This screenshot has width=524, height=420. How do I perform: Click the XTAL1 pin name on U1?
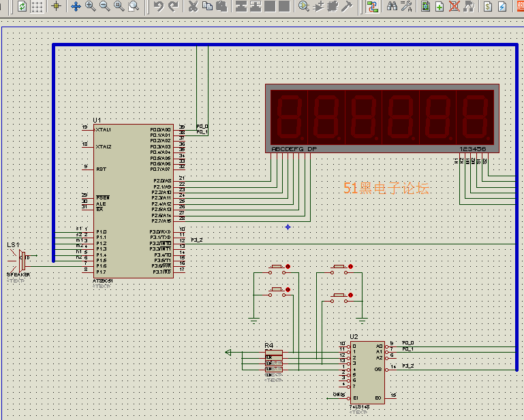pos(104,129)
